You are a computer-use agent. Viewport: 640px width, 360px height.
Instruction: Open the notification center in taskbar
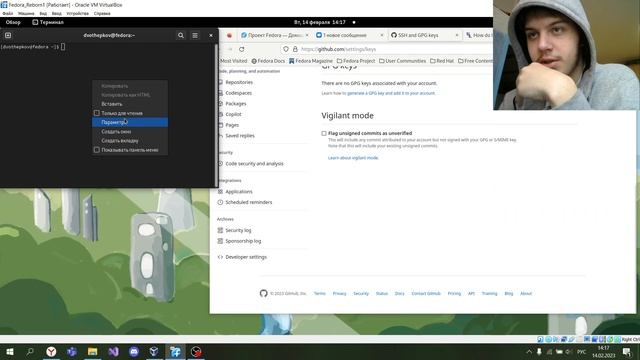click(x=627, y=351)
